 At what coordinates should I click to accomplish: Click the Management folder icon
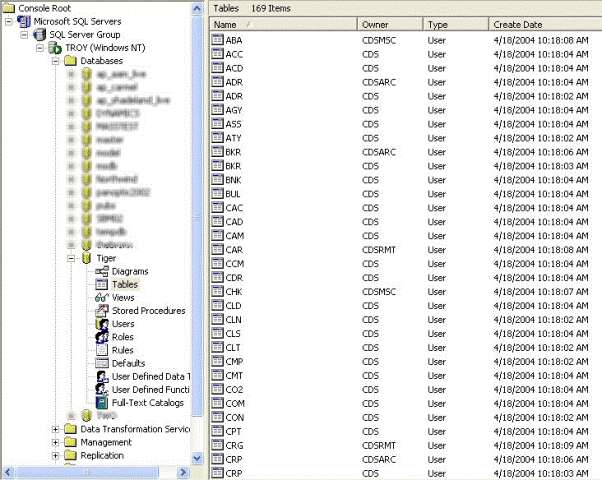coord(70,442)
